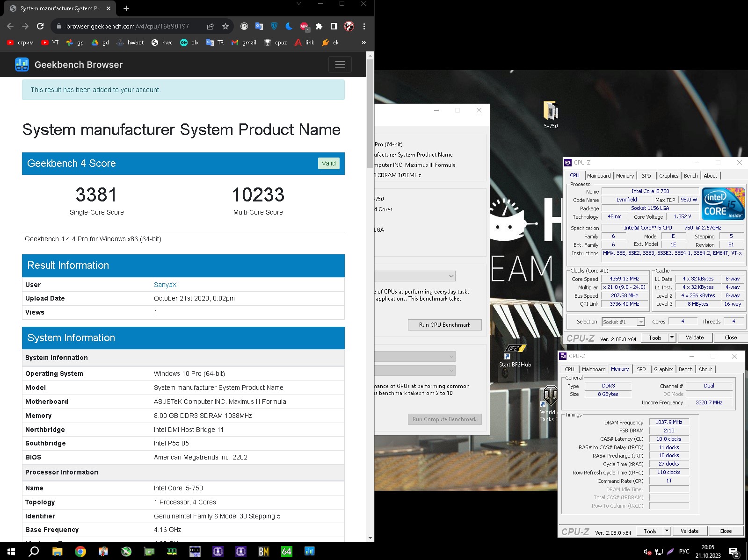
Task: Open the 'gd' Google Drive bookmark
Action: (100, 43)
